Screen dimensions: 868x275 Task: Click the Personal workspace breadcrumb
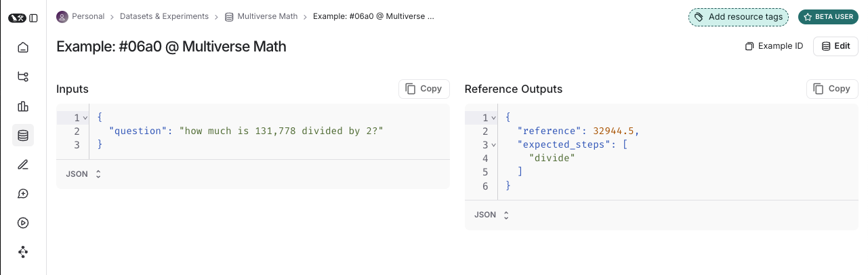pyautogui.click(x=85, y=16)
